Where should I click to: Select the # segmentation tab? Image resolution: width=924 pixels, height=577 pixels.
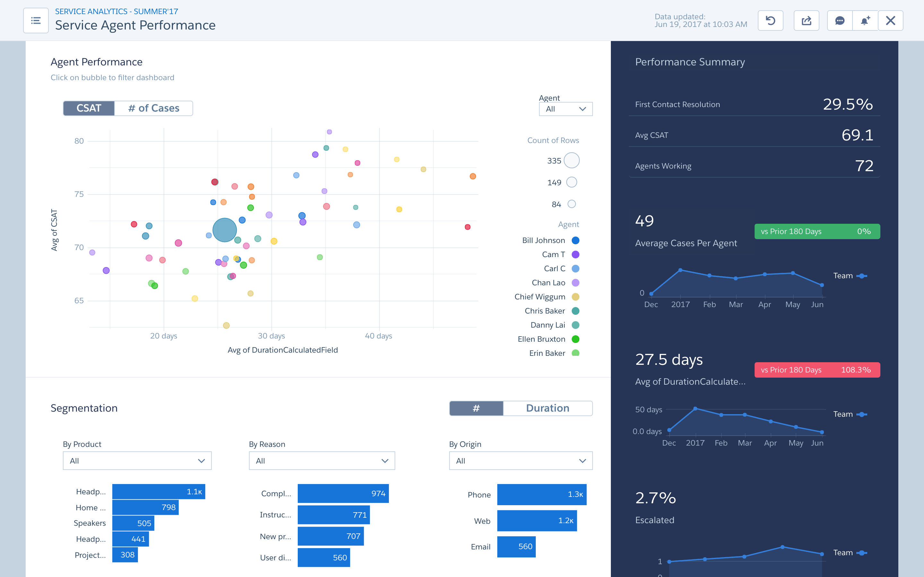[476, 408]
